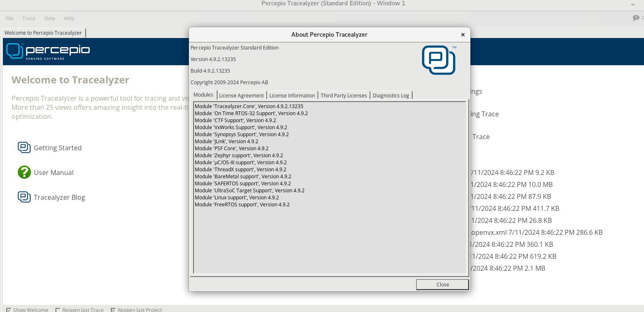Switch to the Modules tab

coord(203,95)
